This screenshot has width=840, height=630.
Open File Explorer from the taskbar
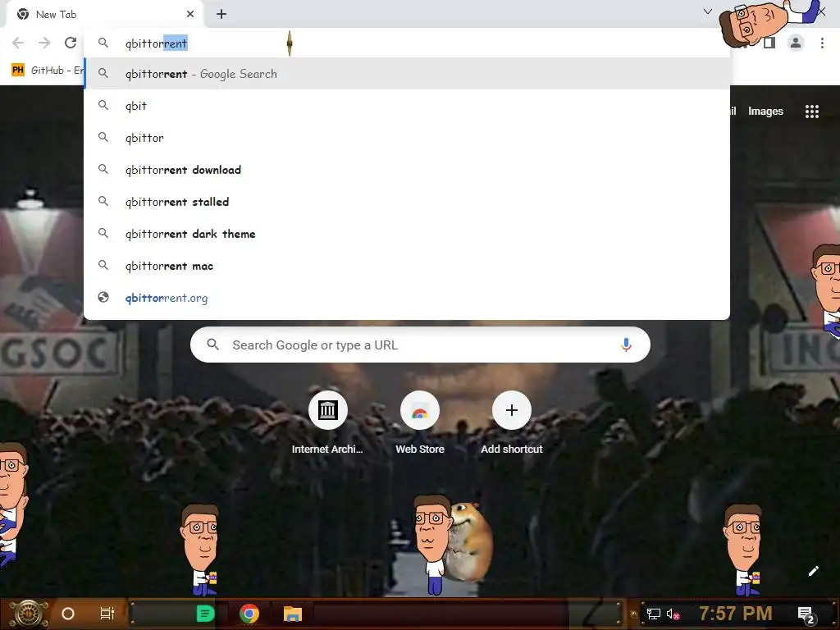click(293, 614)
